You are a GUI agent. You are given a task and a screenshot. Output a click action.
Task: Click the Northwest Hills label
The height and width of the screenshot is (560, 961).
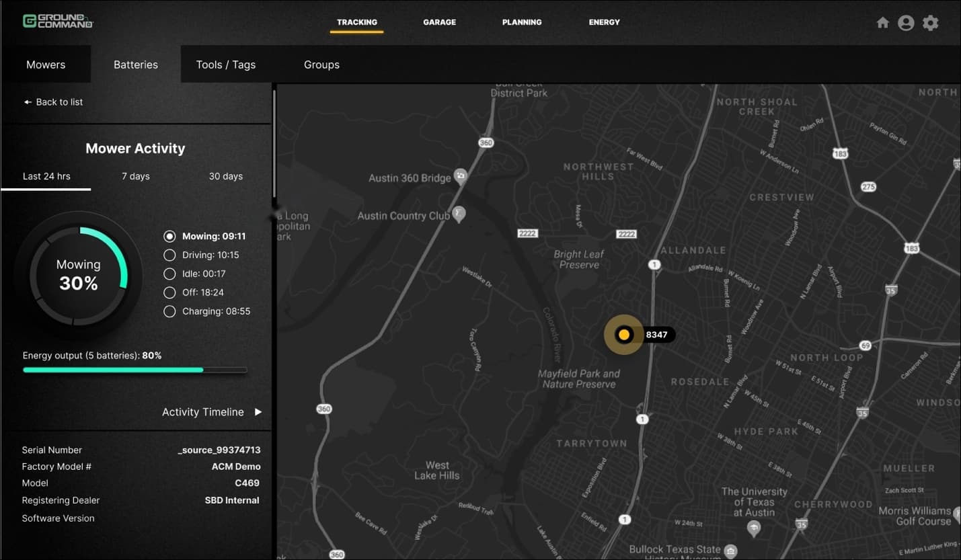(598, 171)
